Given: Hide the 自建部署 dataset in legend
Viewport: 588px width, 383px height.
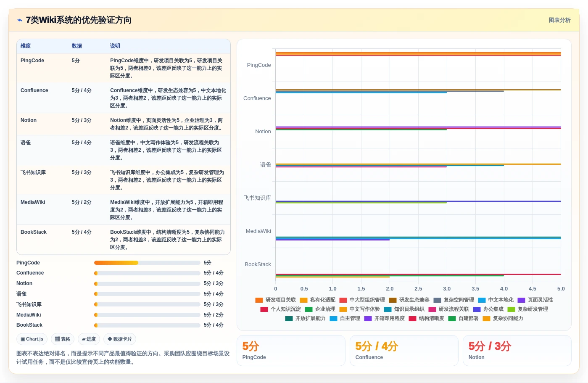Looking at the screenshot, I should (x=463, y=319).
